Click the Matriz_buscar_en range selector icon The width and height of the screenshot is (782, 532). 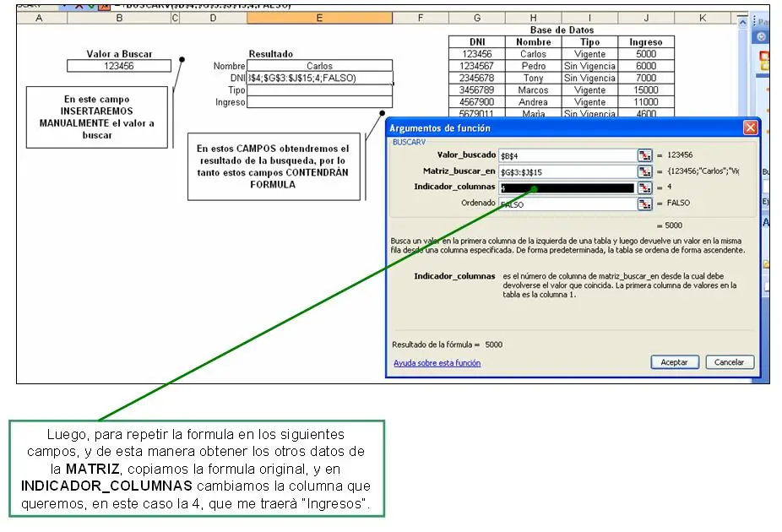(x=645, y=172)
